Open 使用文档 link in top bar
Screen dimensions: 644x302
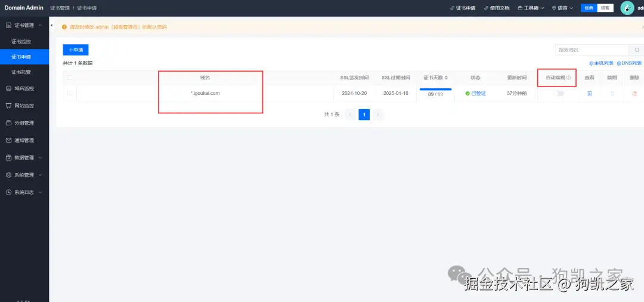pyautogui.click(x=497, y=8)
